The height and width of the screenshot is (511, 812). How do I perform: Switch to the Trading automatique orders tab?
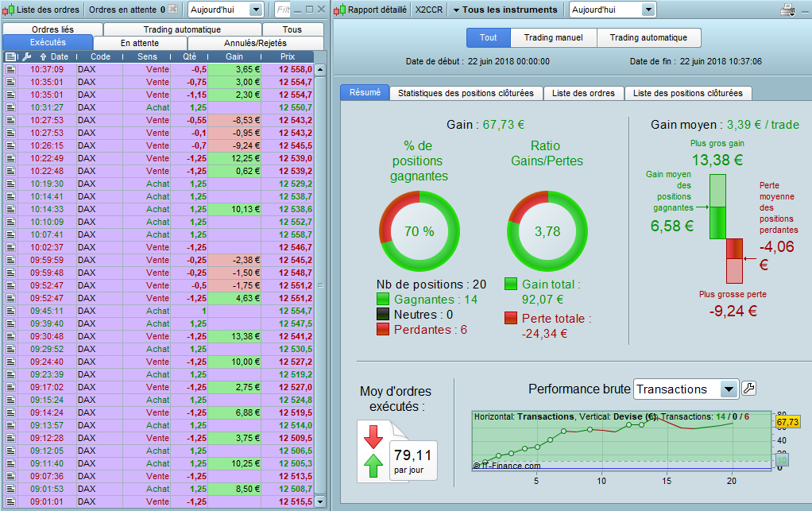[x=182, y=29]
